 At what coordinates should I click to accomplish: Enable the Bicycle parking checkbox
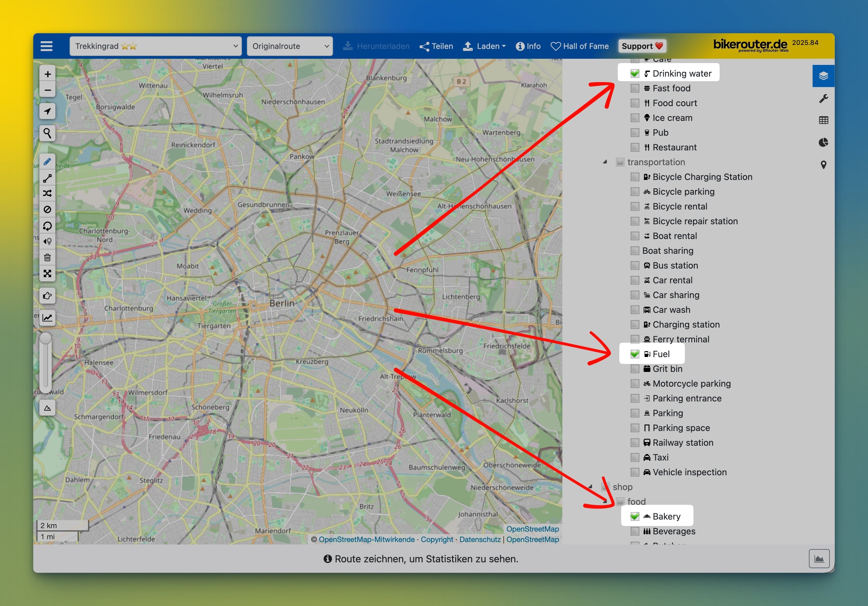pos(635,192)
